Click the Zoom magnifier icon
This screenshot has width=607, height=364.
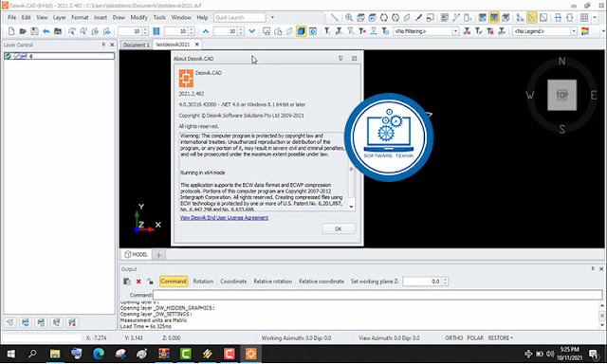(349, 17)
